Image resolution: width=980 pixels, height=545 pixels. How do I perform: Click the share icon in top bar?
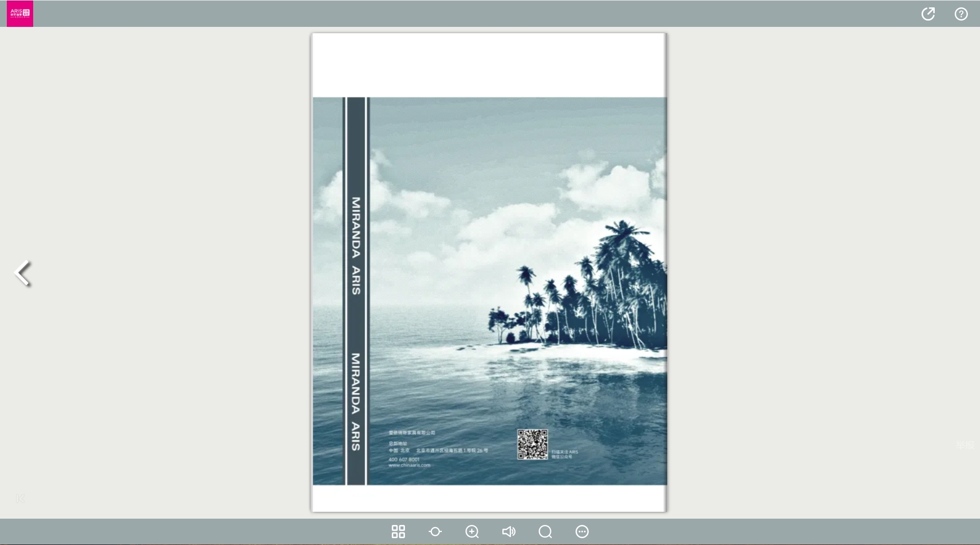[928, 14]
